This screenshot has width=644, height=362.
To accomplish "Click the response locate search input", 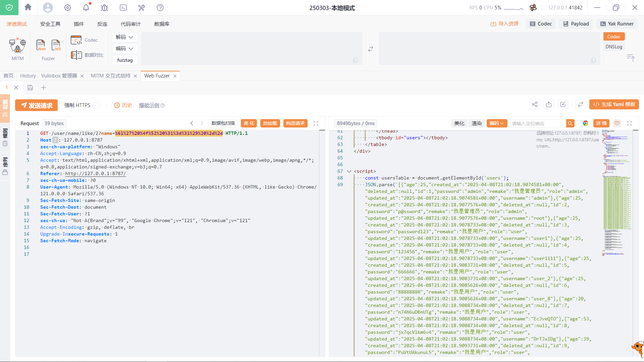I will [537, 123].
